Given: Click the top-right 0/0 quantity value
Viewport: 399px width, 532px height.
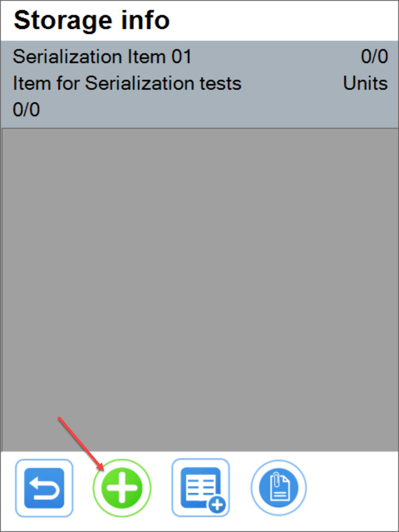Looking at the screenshot, I should tap(374, 57).
